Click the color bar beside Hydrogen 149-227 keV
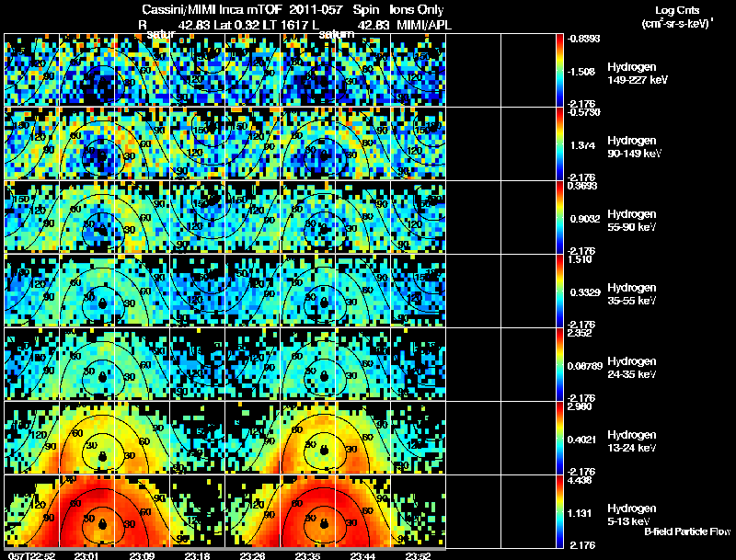This screenshot has width=736, height=560. tap(559, 71)
